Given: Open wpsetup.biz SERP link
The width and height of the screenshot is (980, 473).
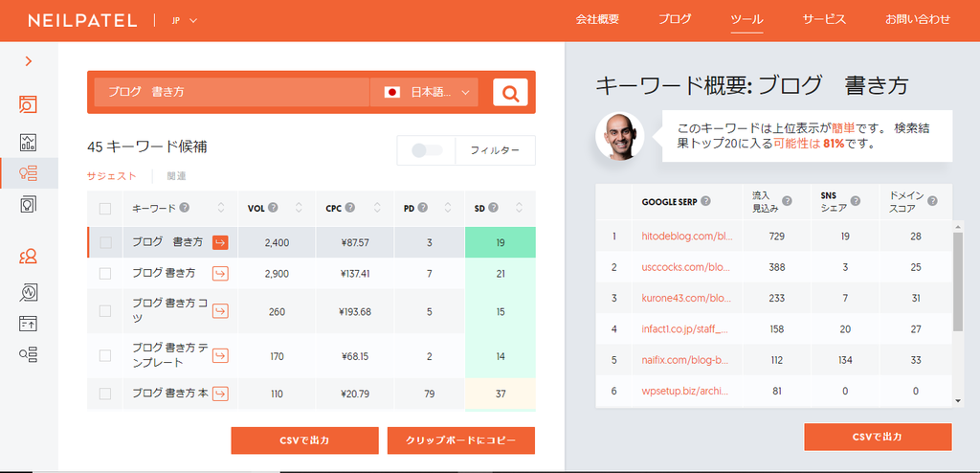Looking at the screenshot, I should coord(685,391).
